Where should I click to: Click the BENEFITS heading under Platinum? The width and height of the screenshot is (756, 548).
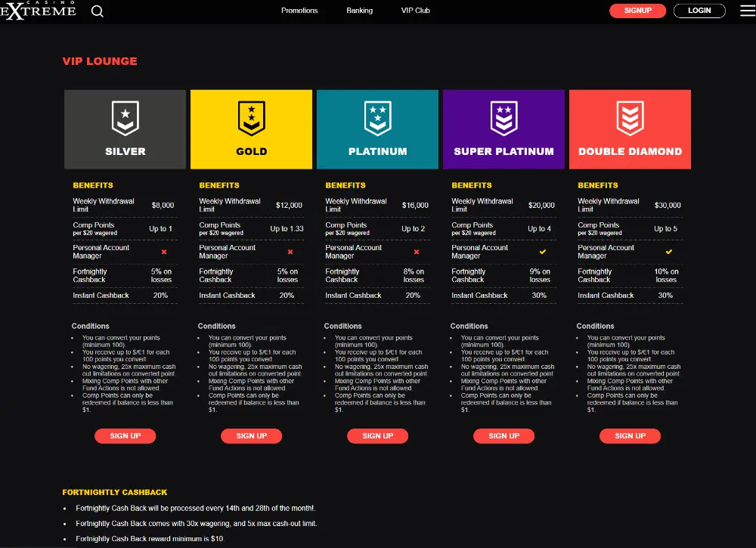(x=345, y=185)
